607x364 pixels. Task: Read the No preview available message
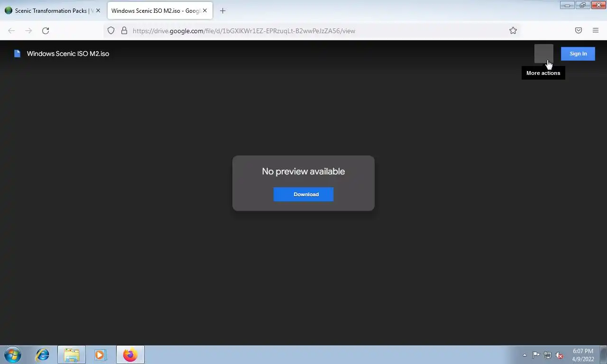pos(303,172)
